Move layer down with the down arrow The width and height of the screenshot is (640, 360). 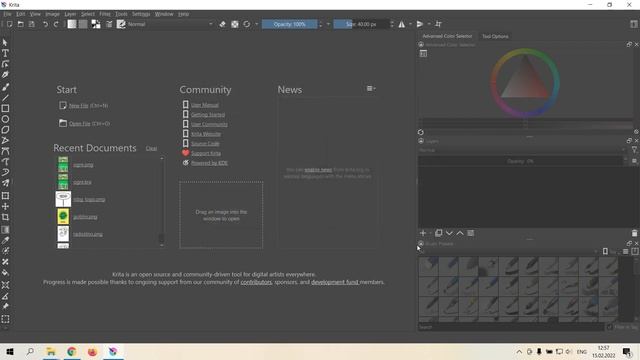[449, 233]
